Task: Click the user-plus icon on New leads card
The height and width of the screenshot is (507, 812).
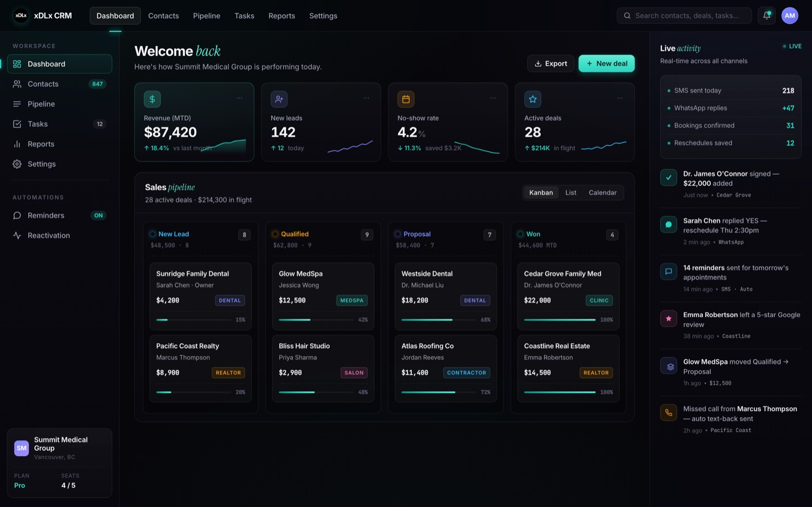Action: (279, 99)
